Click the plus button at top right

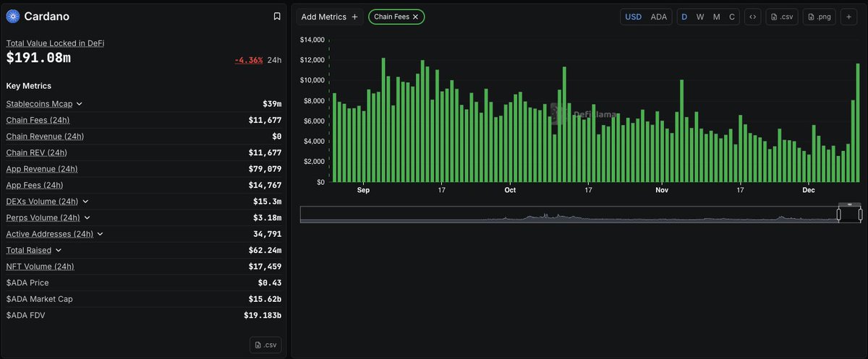coord(848,17)
